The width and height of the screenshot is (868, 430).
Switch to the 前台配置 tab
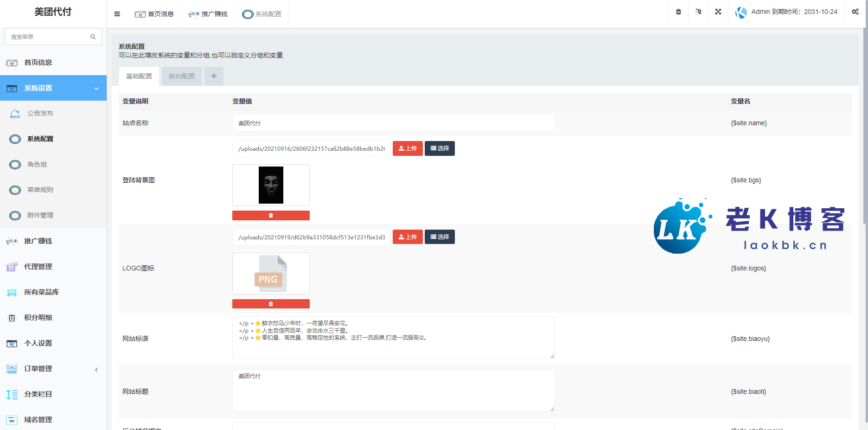point(182,76)
